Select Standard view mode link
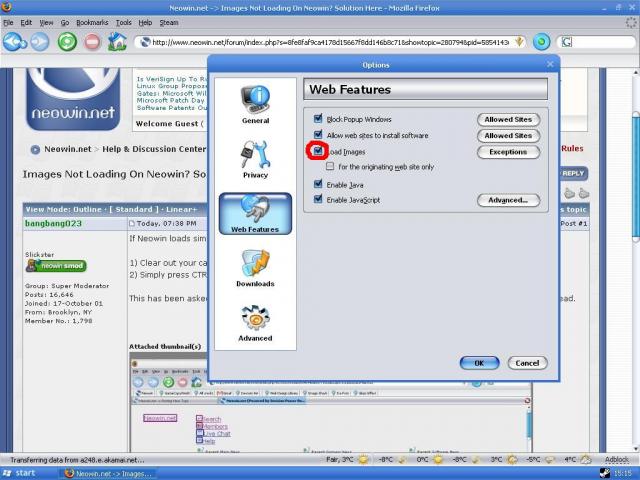The image size is (640, 480). pos(134,209)
